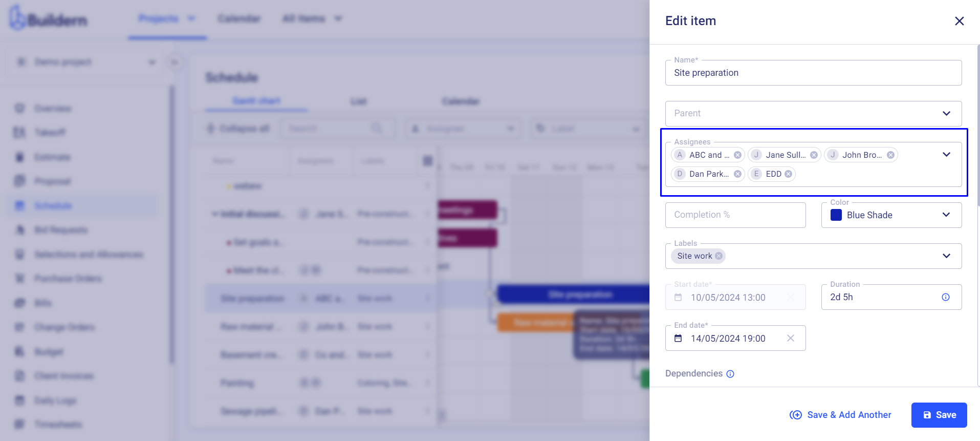Open the Duration info icon
Viewport: 980px width, 441px height.
click(x=946, y=297)
